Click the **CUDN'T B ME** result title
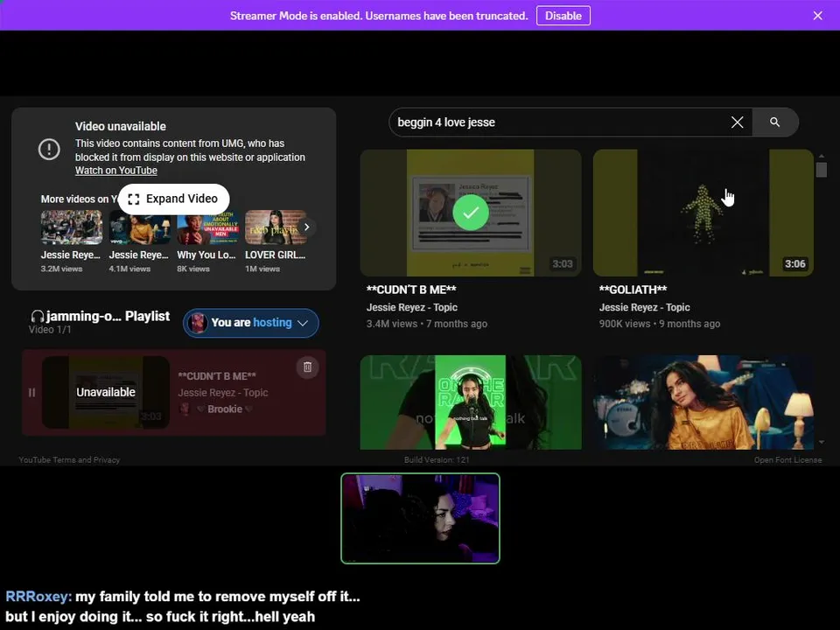 pos(411,290)
